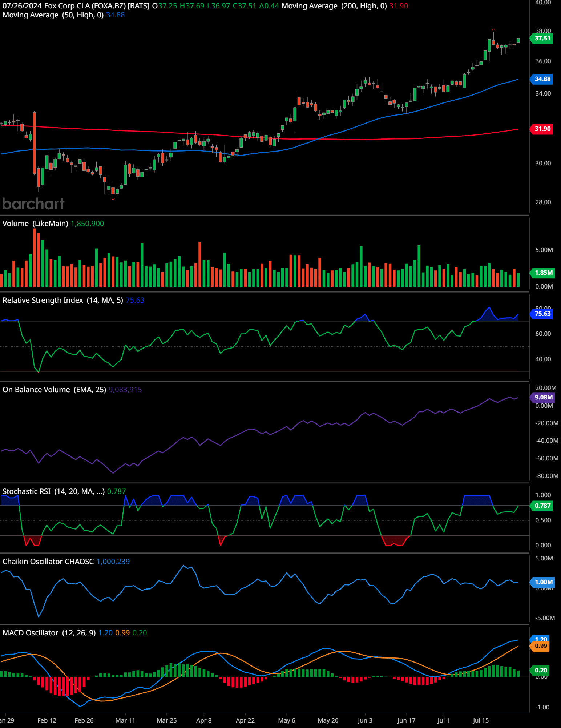Click the volume value 1,850,900
Image resolution: width=561 pixels, height=728 pixels.
tap(87, 224)
